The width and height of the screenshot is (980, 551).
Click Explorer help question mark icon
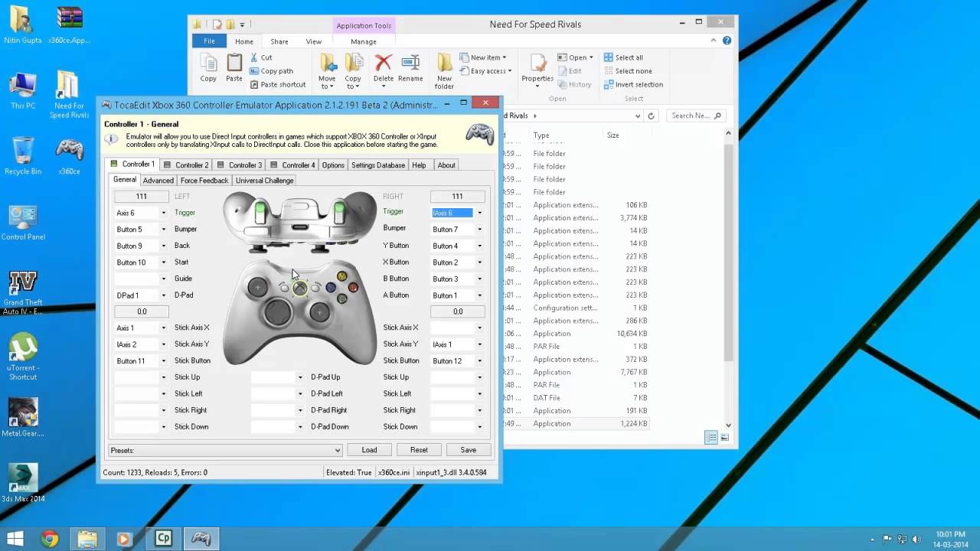[727, 41]
